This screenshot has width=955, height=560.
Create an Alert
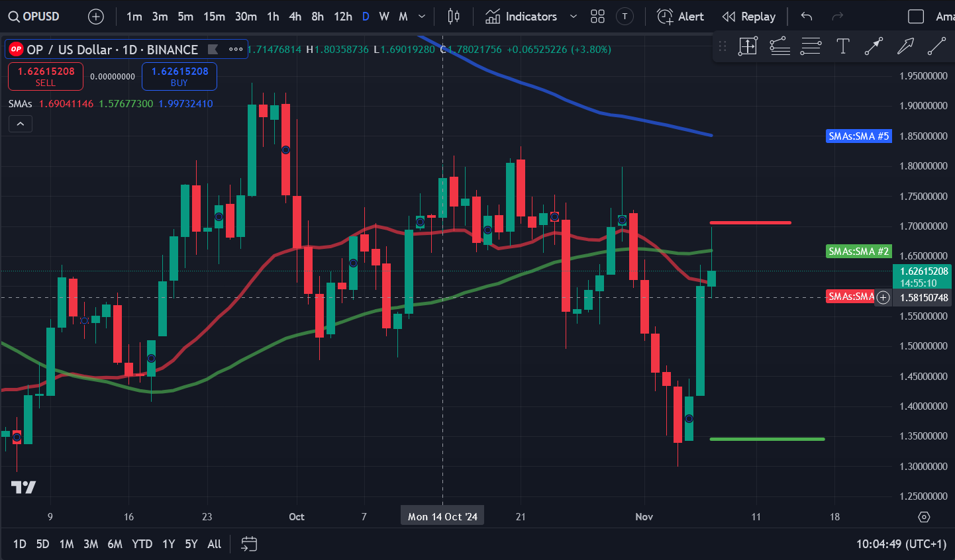(680, 17)
